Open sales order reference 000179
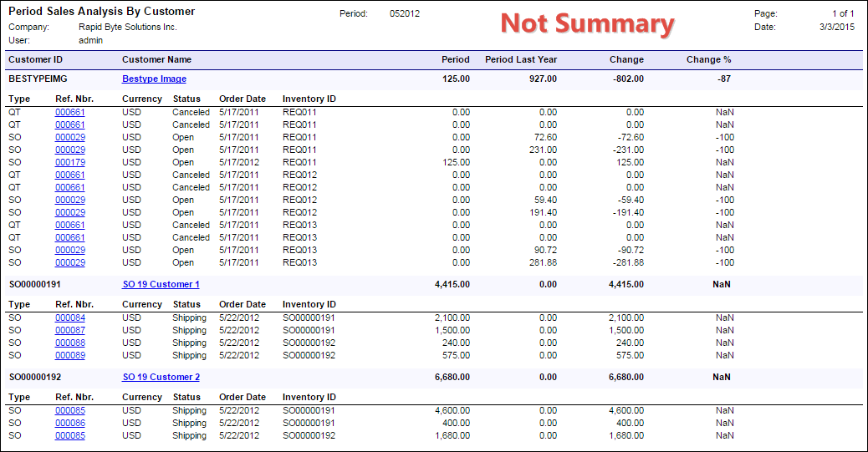 pos(69,163)
